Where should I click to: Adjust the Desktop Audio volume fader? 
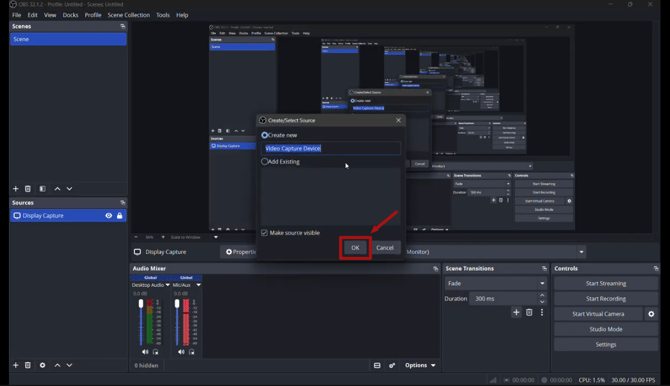point(141,304)
